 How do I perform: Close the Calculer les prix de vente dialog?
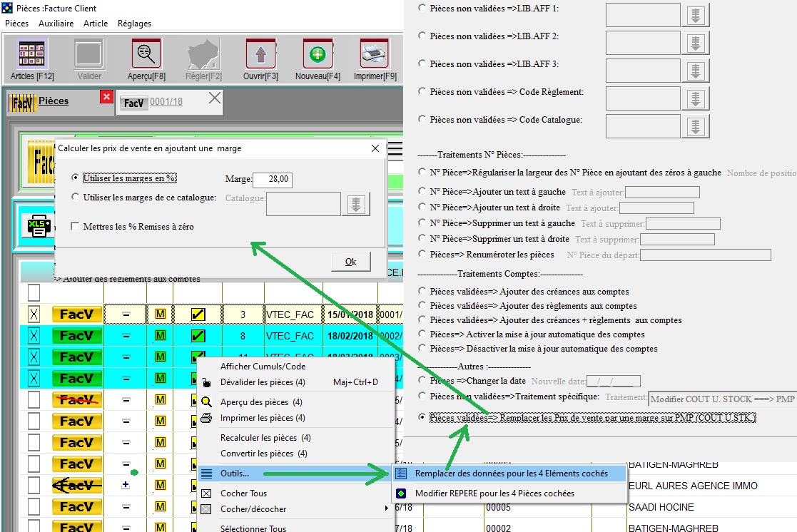click(375, 148)
